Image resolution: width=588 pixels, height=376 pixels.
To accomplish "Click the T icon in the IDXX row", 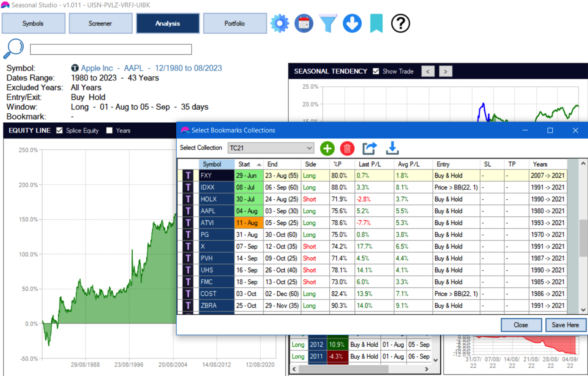I will [x=188, y=187].
